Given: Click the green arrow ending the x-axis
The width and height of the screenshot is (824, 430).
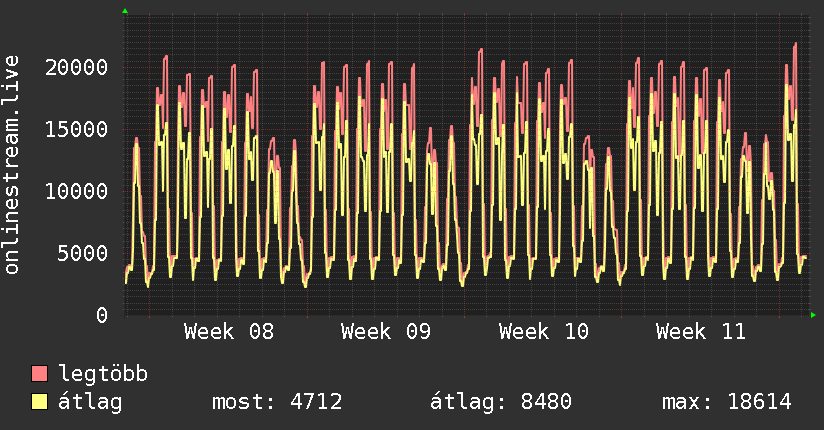Looking at the screenshot, I should [x=813, y=315].
